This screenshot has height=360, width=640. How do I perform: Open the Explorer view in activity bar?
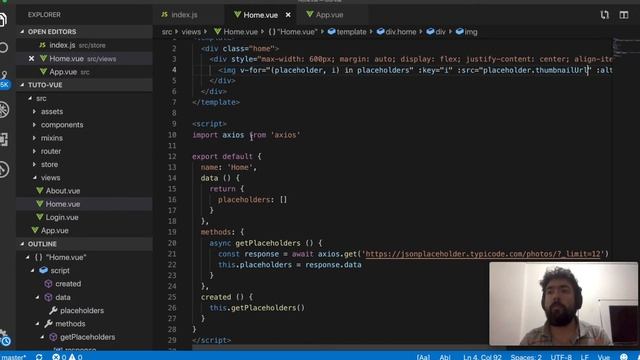click(3, 19)
